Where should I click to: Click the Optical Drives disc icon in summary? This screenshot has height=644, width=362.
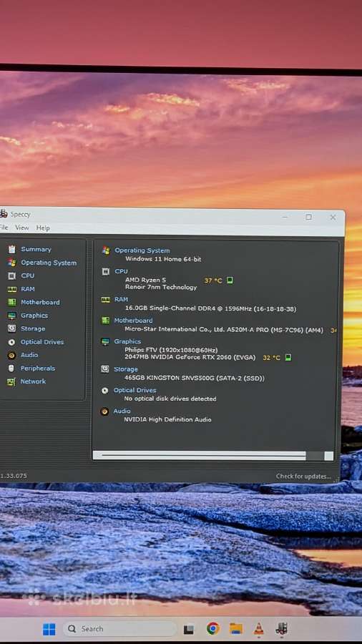[105, 390]
